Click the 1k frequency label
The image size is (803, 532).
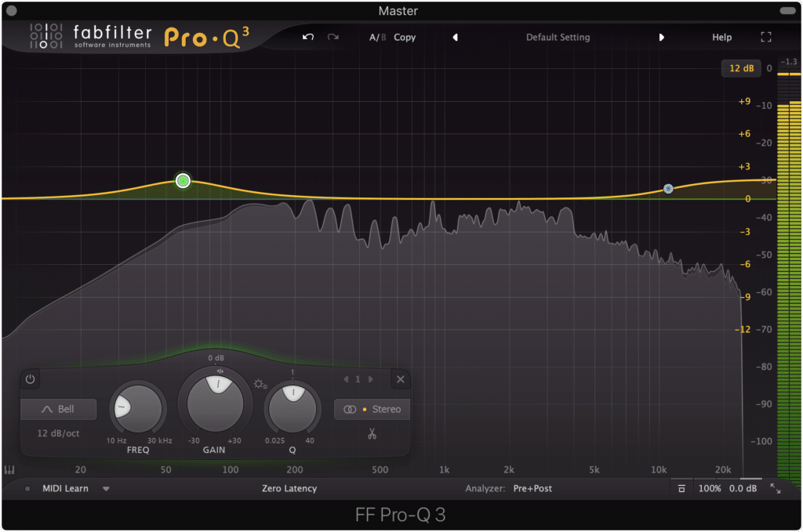click(444, 469)
